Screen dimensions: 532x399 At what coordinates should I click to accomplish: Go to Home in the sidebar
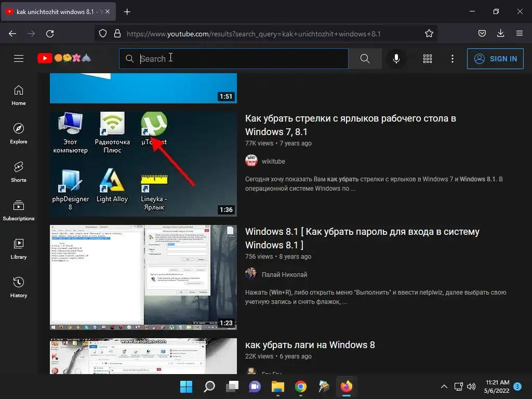[x=19, y=96]
